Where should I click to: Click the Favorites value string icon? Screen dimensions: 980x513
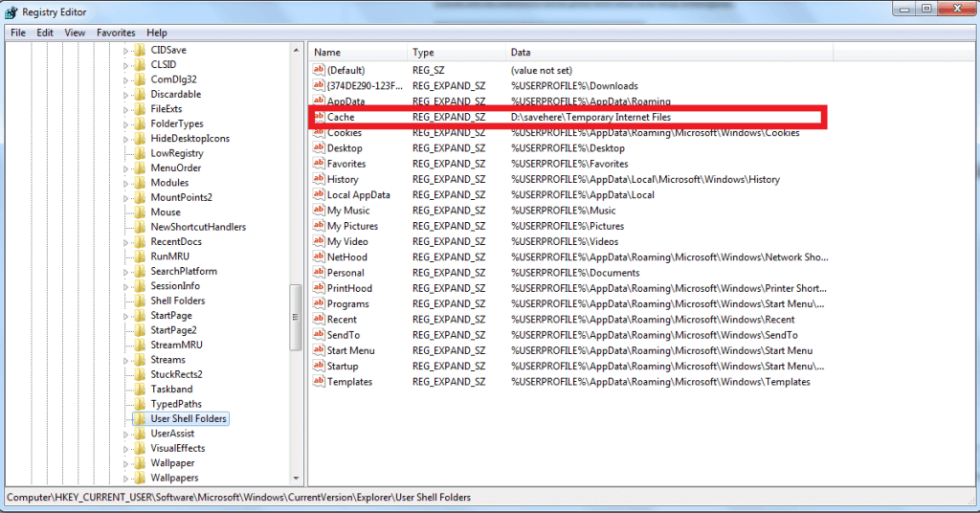click(319, 164)
